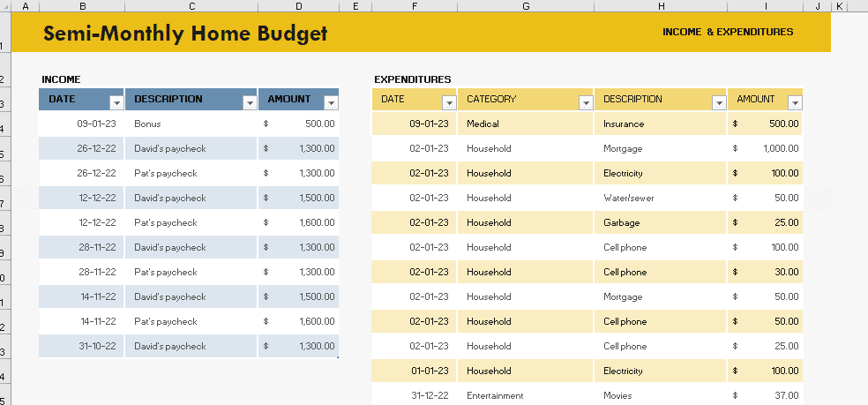Select column C header

(191, 6)
